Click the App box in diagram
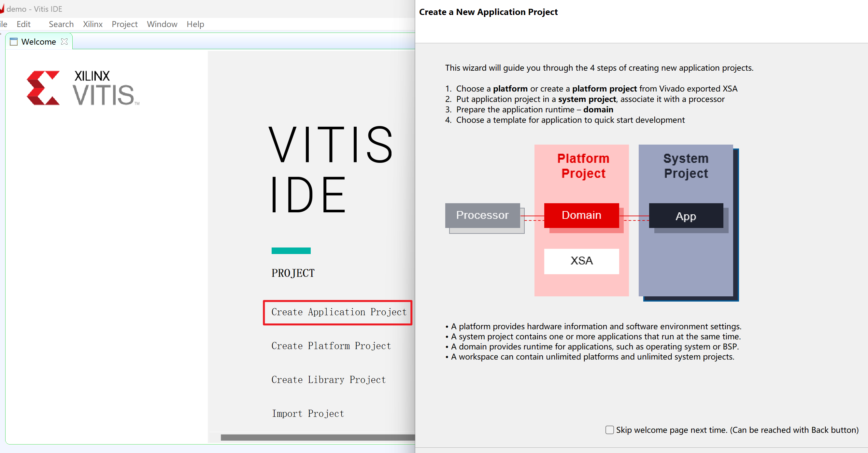The height and width of the screenshot is (453, 868). point(686,216)
